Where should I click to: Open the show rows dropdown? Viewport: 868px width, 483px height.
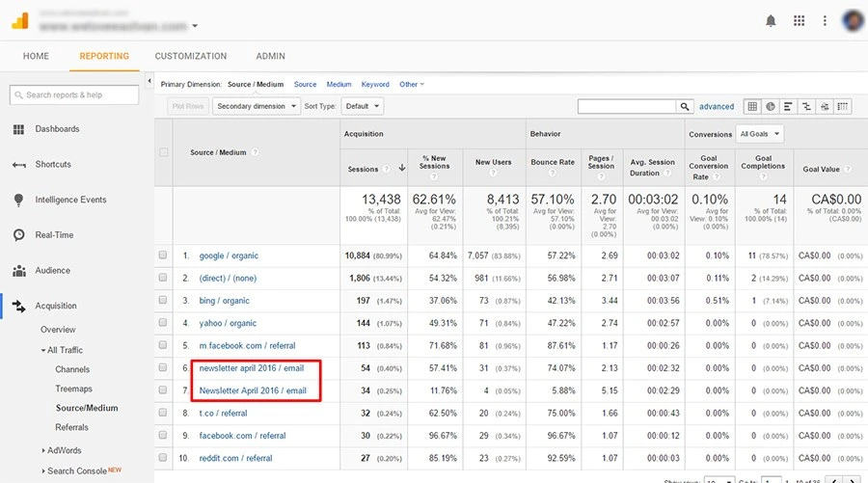tap(719, 480)
